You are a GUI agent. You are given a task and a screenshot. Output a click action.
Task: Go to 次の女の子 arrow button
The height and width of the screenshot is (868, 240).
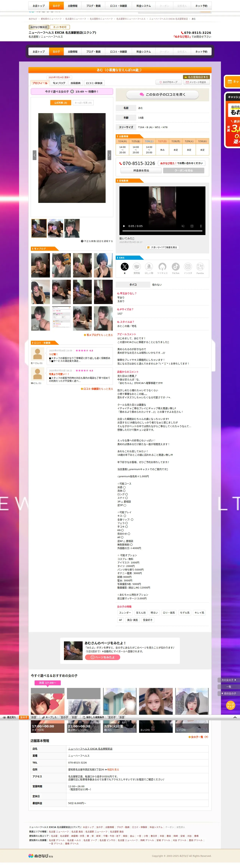point(229,680)
